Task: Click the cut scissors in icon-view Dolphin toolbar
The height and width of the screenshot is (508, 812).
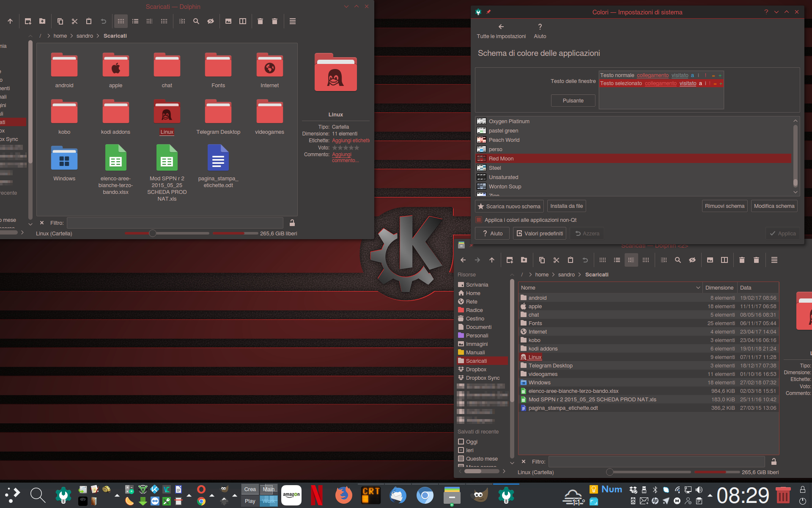Action: click(x=74, y=21)
